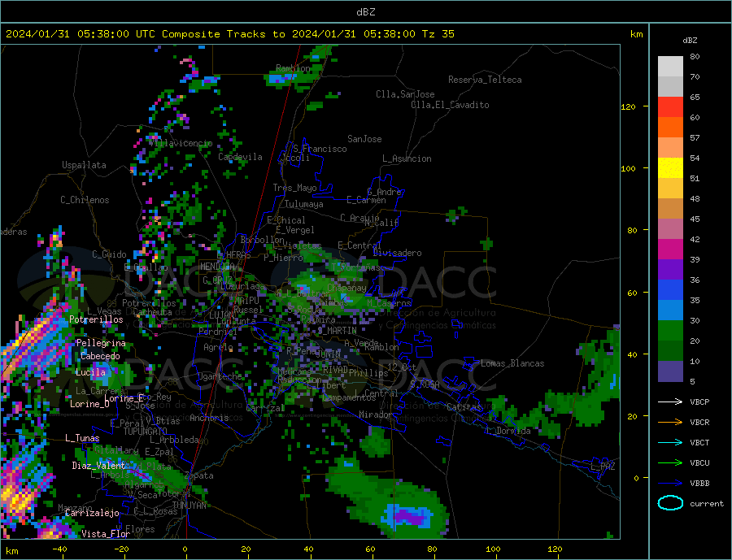Click the Reserva_Telteca label
The image size is (732, 560).
click(x=485, y=80)
